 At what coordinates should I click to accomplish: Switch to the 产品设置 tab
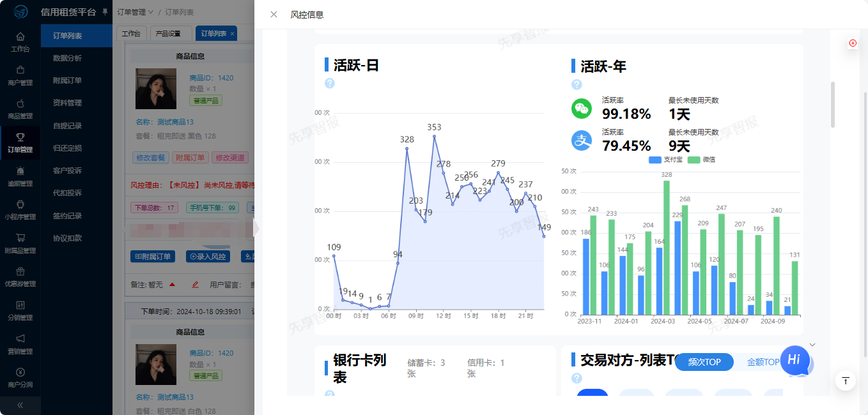point(168,33)
